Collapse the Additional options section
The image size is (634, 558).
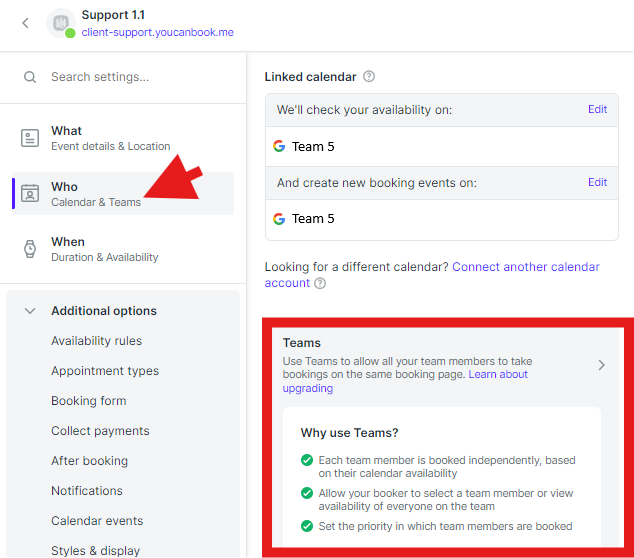pyautogui.click(x=30, y=311)
